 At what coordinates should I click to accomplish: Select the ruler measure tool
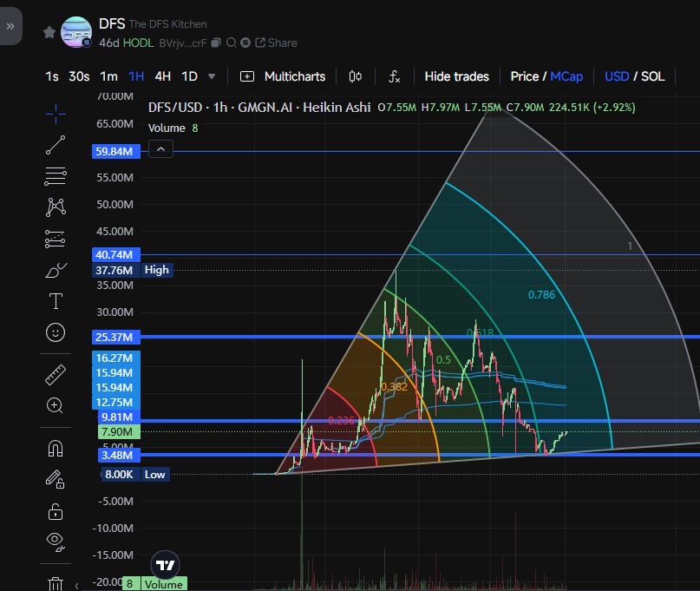click(x=55, y=374)
